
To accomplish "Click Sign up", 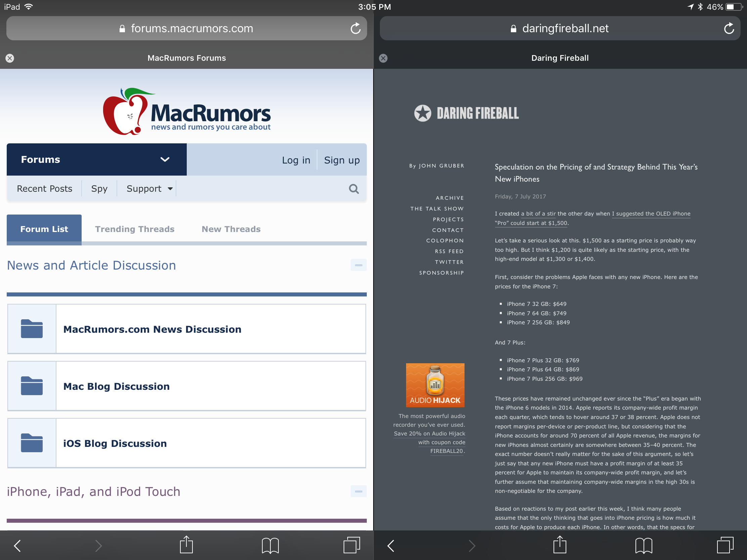I will click(342, 160).
